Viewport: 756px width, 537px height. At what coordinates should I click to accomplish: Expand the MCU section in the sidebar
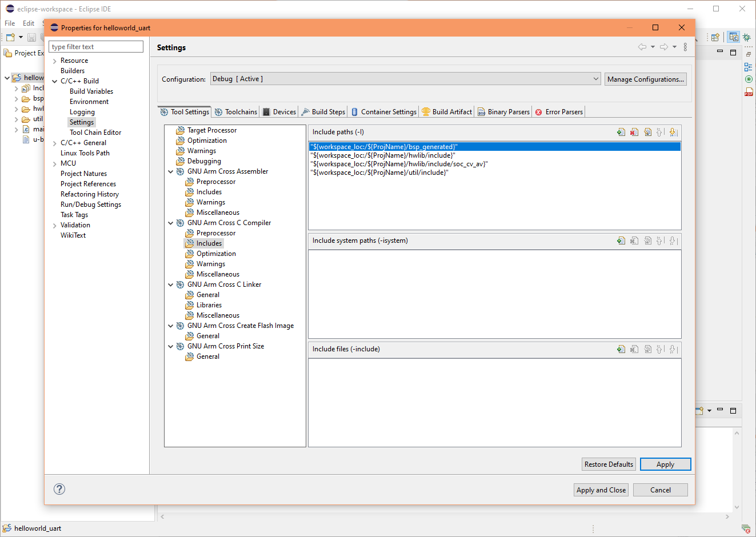[x=55, y=163]
